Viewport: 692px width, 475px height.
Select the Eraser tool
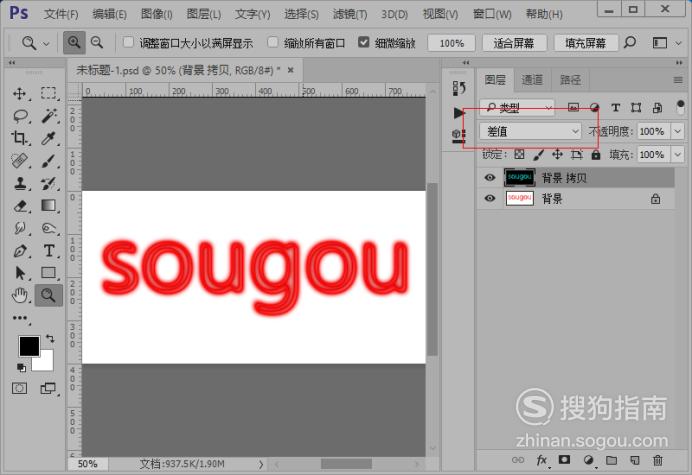(20, 206)
